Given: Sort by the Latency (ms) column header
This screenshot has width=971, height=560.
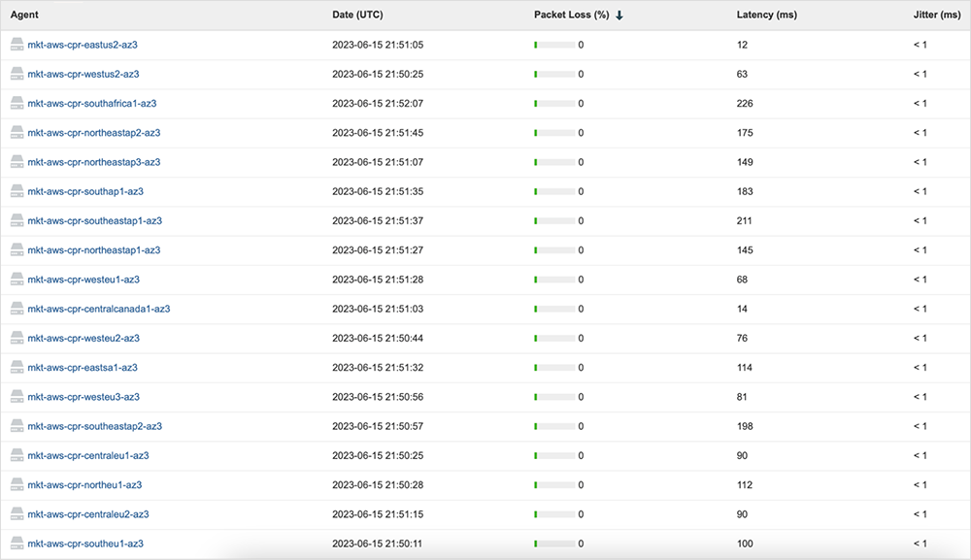Looking at the screenshot, I should point(765,15).
